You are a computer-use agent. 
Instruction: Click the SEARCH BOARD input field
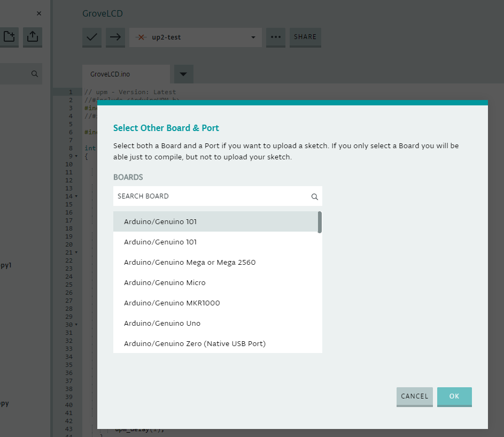[208, 196]
